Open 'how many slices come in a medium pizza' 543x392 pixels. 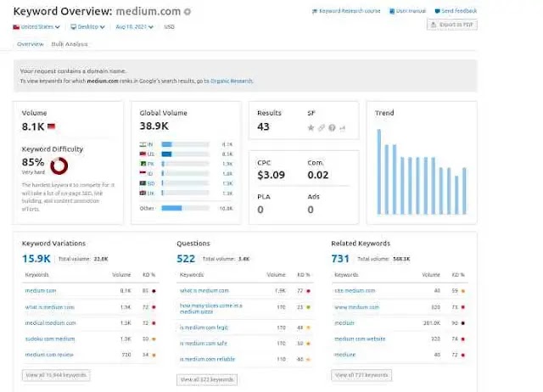211,309
